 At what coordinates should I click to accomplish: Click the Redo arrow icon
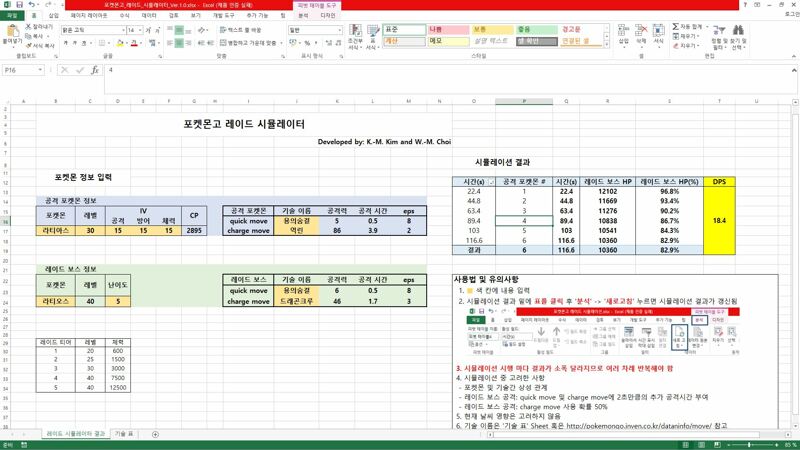click(x=48, y=5)
